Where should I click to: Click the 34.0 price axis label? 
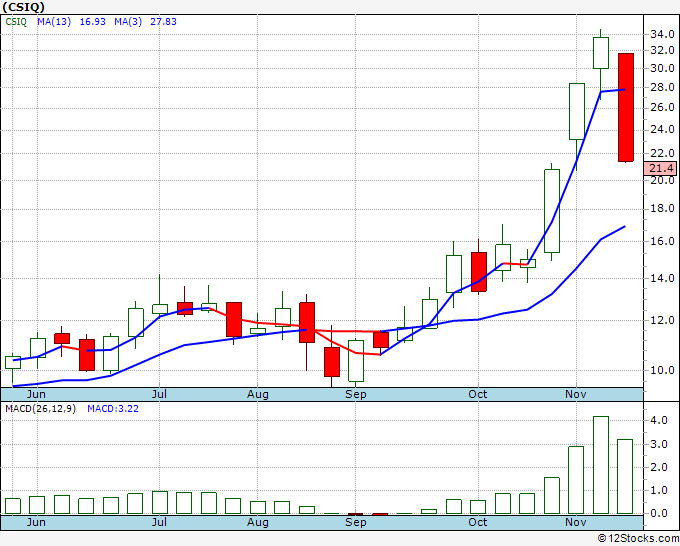pos(662,34)
